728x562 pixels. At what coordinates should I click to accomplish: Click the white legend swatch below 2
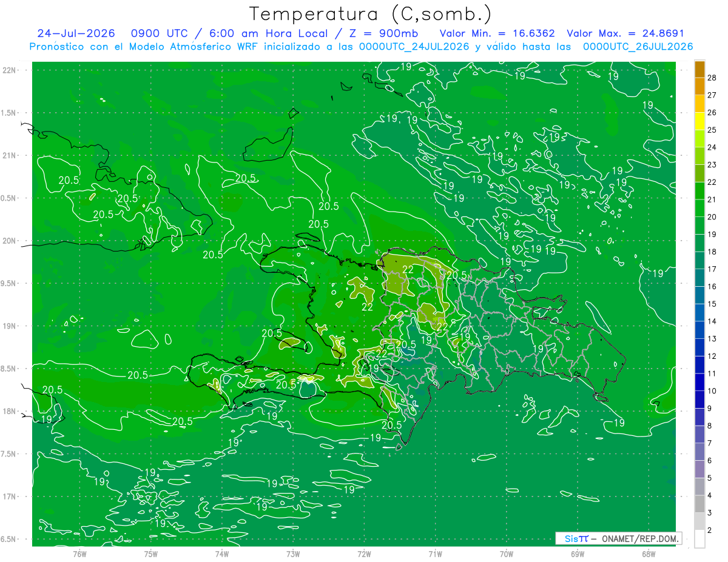tap(699, 539)
